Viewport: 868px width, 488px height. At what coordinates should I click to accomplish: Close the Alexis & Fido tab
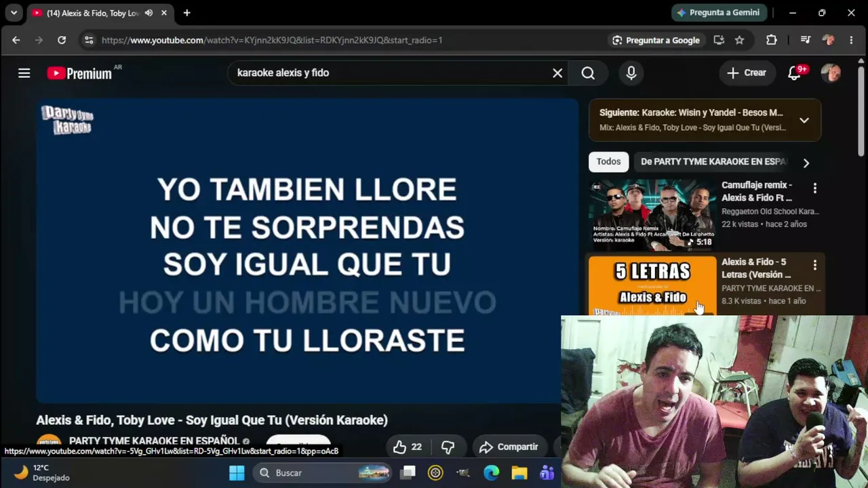click(x=163, y=13)
